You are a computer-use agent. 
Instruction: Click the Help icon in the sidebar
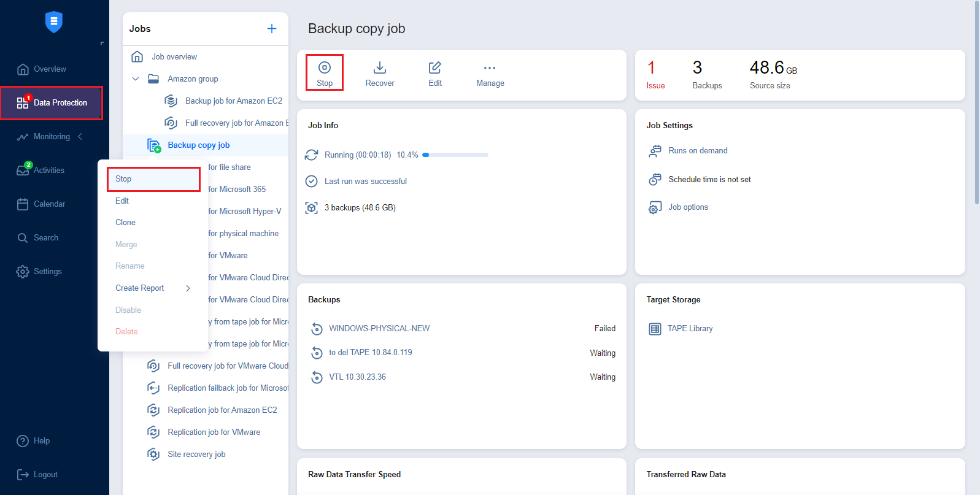click(23, 441)
